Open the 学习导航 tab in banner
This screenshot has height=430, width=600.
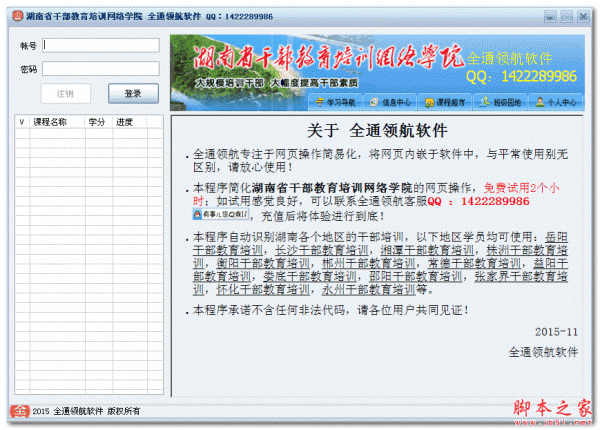point(335,102)
